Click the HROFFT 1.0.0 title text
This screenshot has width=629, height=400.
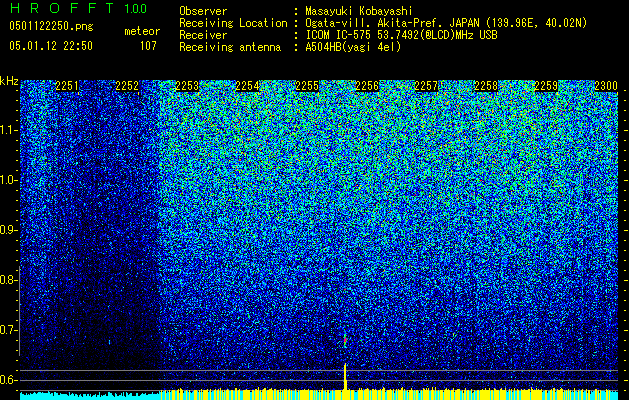coord(78,8)
